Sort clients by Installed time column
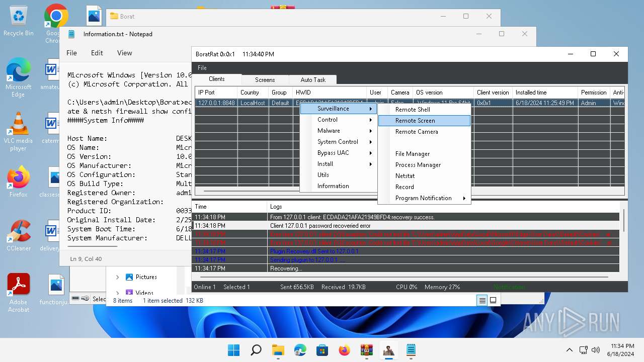Screen dimensions: 644x362 (x=545, y=93)
